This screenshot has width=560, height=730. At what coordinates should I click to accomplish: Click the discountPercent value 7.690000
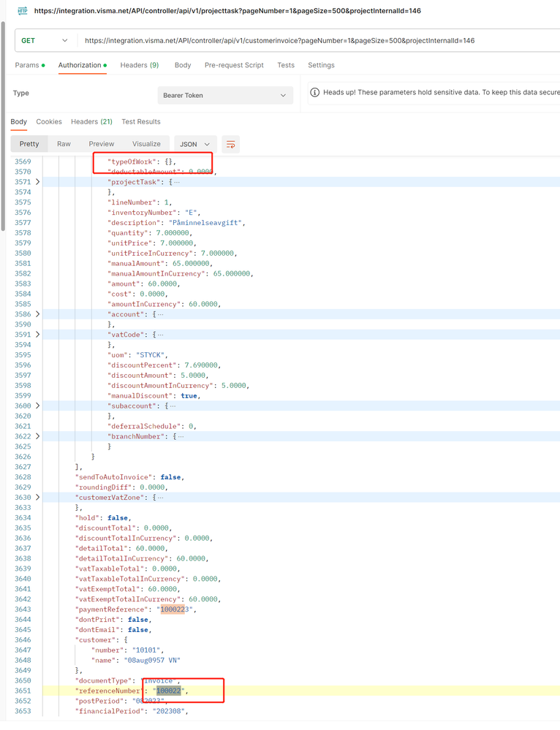[201, 365]
